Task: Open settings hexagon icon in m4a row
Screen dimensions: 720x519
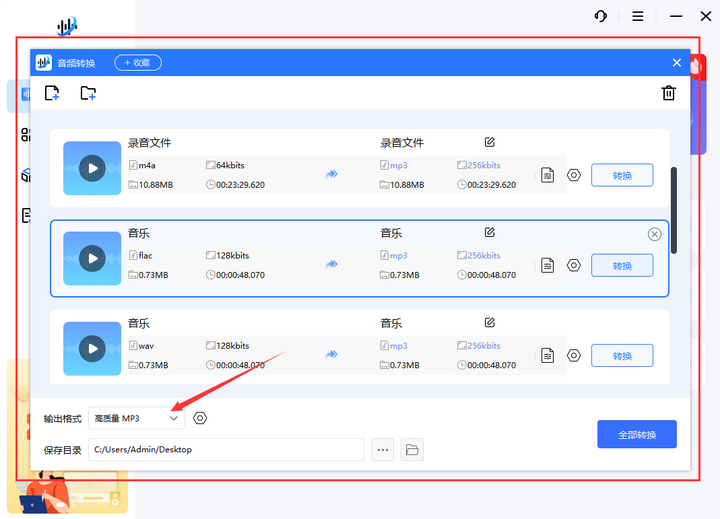Action: [x=574, y=175]
